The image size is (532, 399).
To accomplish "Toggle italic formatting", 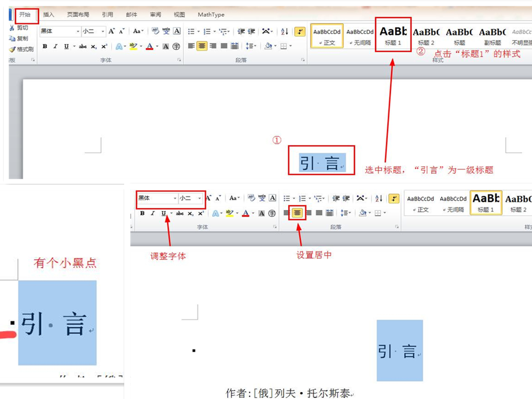I will 55,46.
